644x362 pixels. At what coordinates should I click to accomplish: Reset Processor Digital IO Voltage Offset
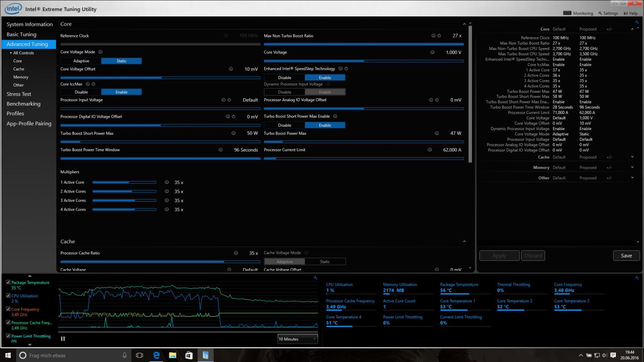click(233, 117)
